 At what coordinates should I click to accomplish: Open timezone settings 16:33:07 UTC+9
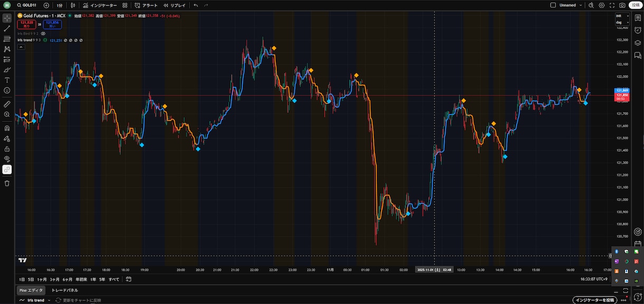594,279
